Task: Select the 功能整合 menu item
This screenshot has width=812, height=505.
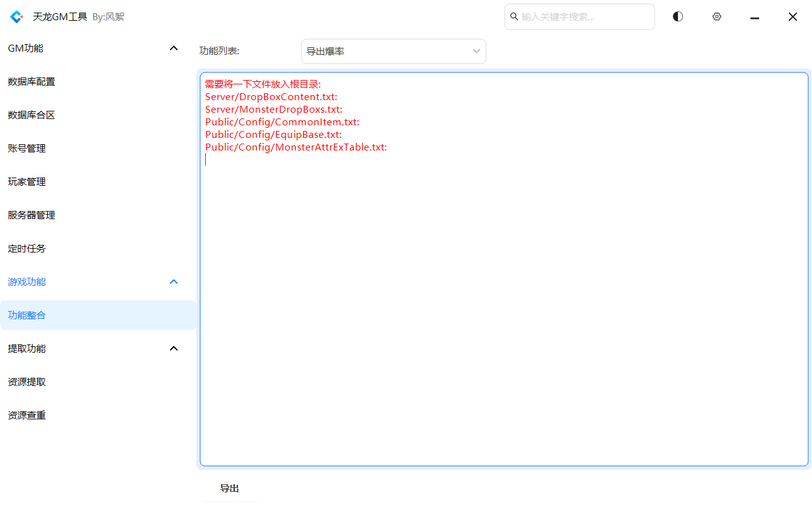Action: [x=27, y=315]
